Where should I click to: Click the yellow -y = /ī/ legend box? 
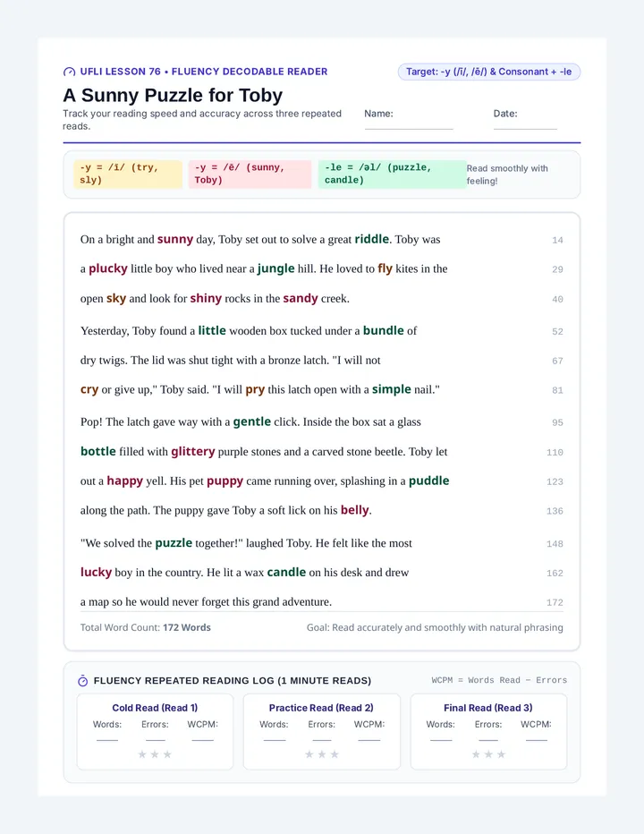click(x=128, y=174)
